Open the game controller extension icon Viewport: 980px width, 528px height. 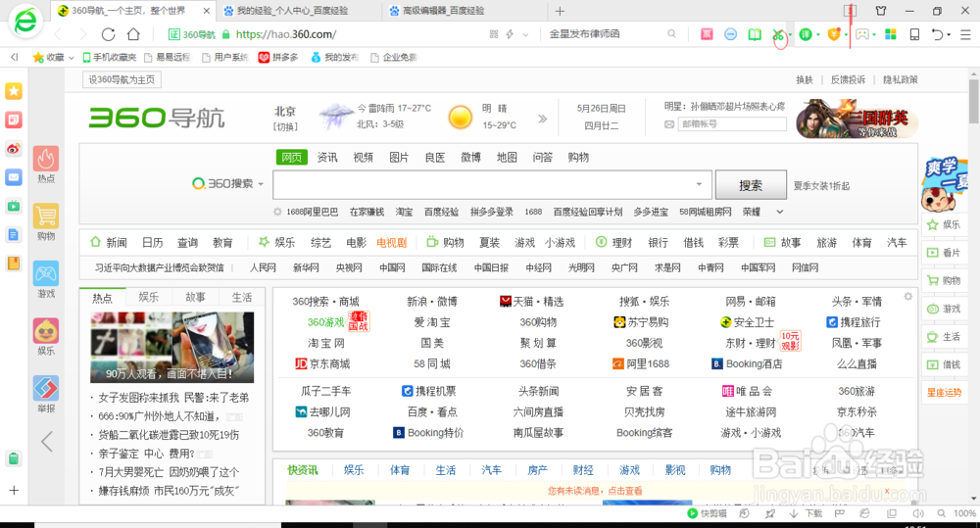(861, 34)
